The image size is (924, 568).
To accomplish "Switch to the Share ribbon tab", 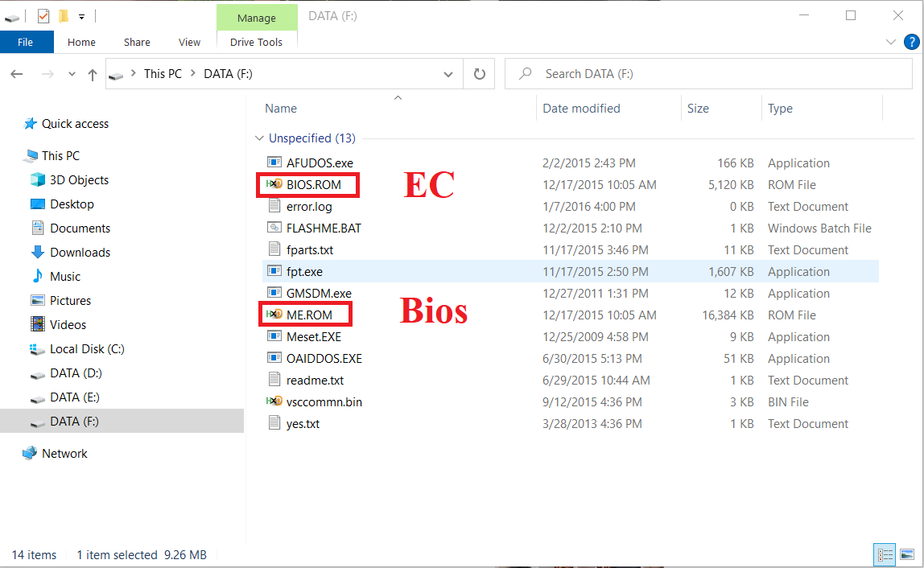I will tap(137, 42).
